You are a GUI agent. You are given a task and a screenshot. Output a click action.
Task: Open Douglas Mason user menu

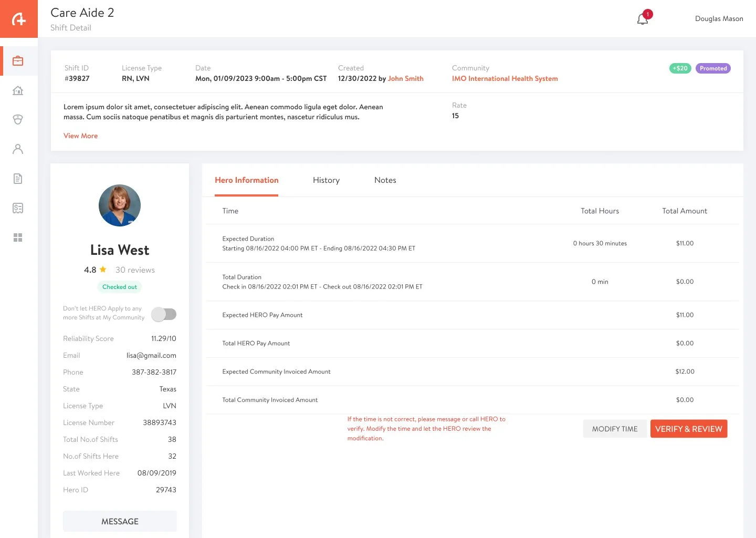(x=719, y=19)
